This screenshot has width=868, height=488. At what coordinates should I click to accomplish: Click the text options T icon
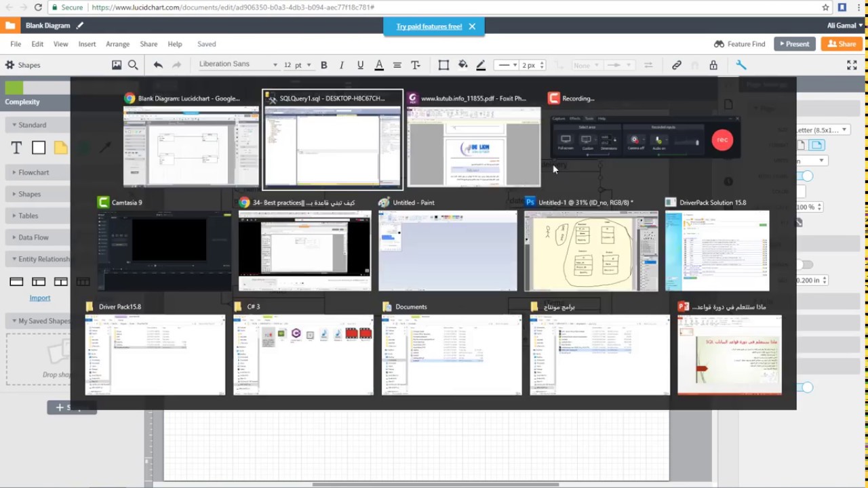(x=416, y=65)
